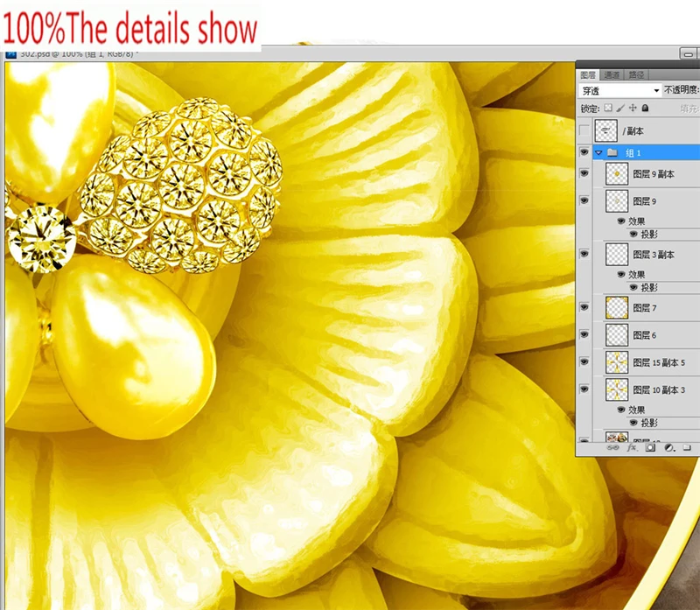Select layer name 图层 15 副本 5
The height and width of the screenshot is (610, 700).
point(659,362)
